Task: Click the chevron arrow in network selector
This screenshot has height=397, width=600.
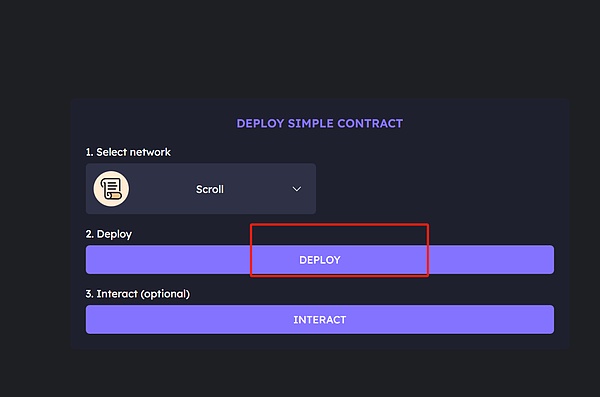Action: tap(297, 189)
